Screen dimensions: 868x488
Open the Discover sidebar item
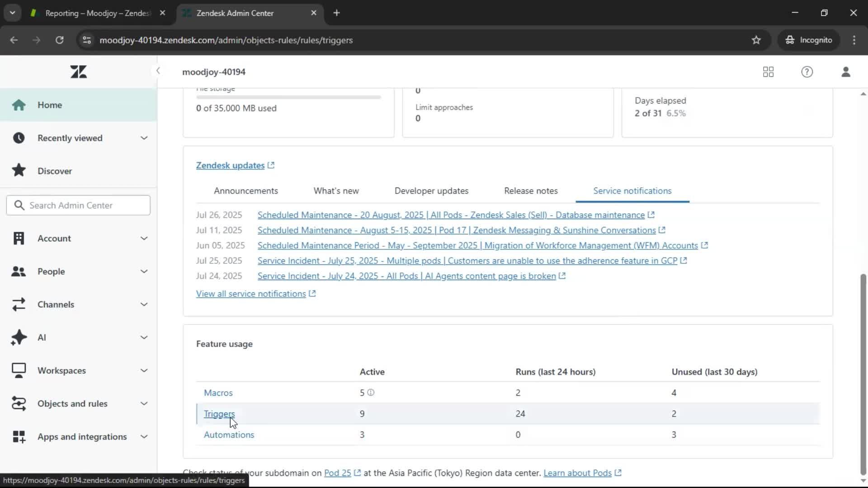(78, 171)
